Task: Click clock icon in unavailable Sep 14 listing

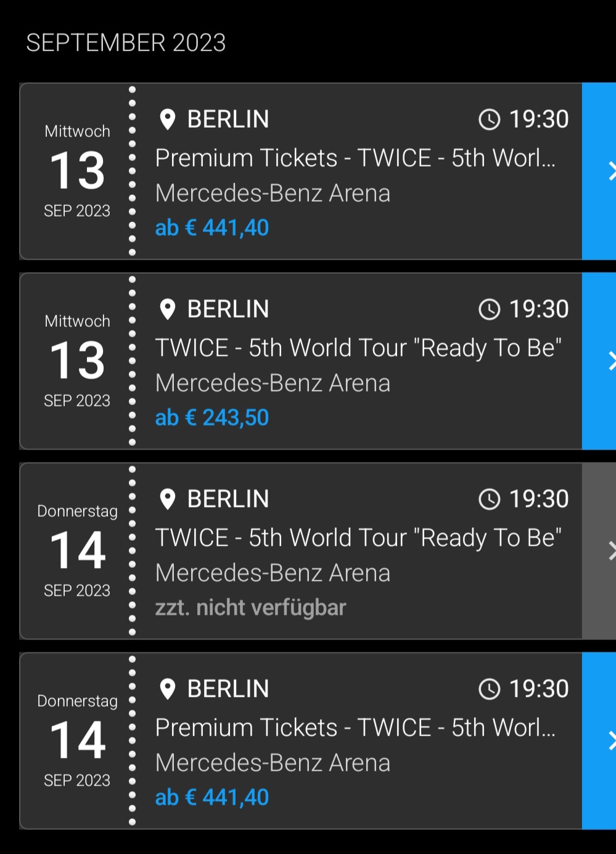Action: [490, 499]
